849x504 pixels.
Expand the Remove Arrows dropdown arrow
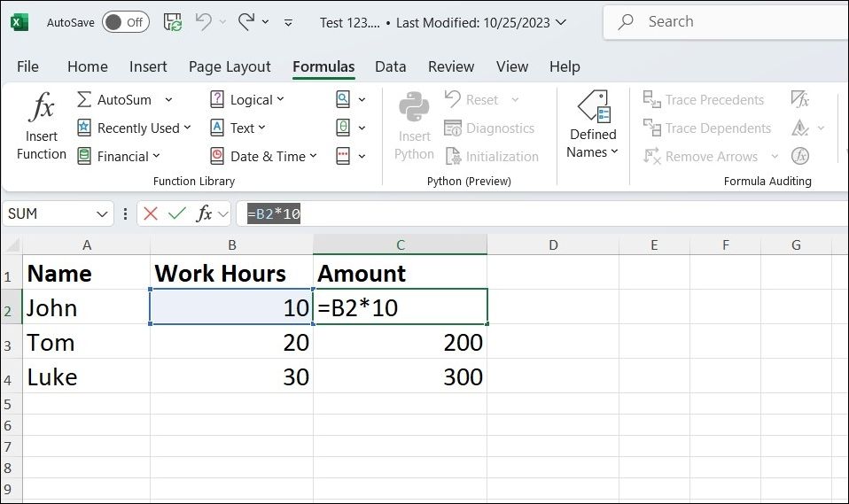775,157
